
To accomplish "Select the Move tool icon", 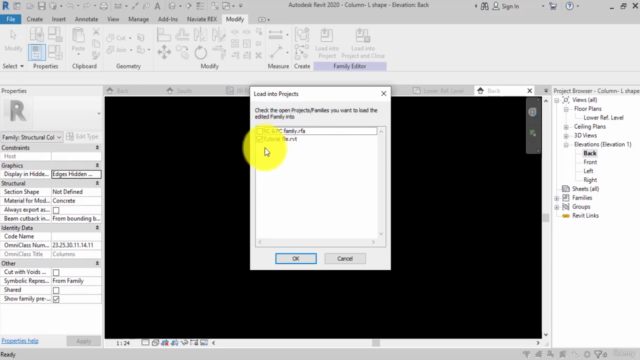I will coord(164,52).
